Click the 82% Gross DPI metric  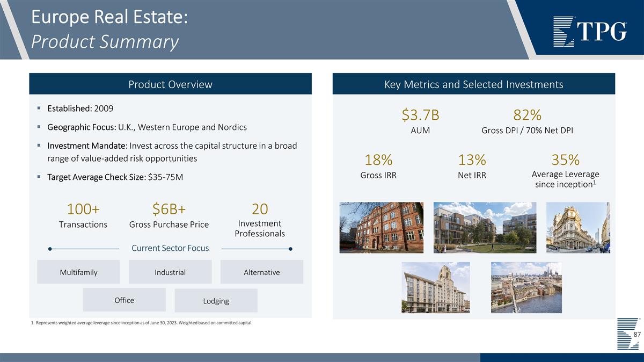pyautogui.click(x=527, y=115)
